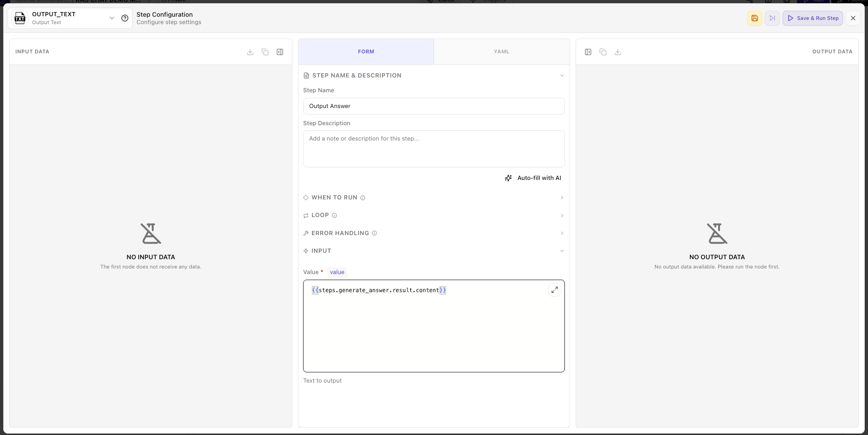Download input data via the download icon
868x435 pixels.
pos(250,52)
